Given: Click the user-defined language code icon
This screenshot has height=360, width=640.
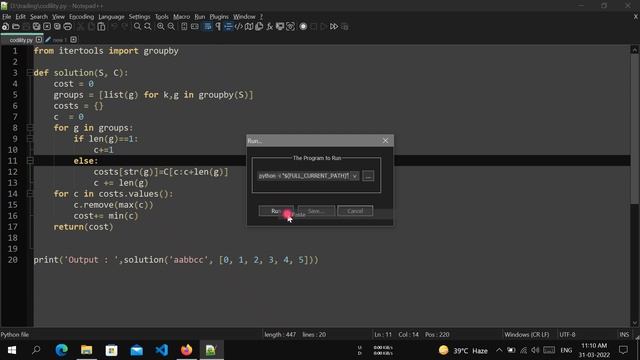Looking at the screenshot, I should 238,27.
